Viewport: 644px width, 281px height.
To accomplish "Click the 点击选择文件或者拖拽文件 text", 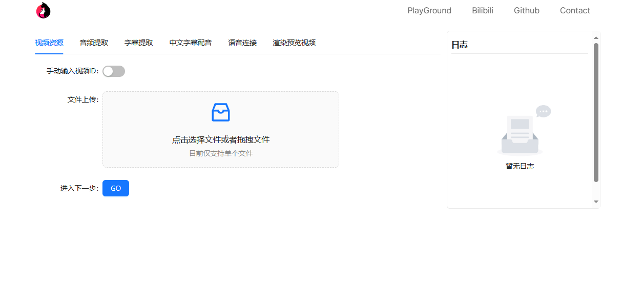I will click(221, 139).
